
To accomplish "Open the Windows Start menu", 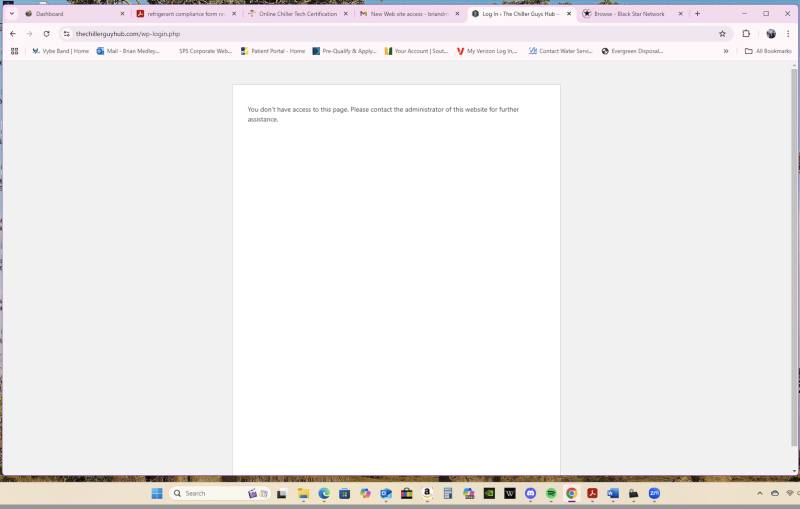I will (157, 493).
